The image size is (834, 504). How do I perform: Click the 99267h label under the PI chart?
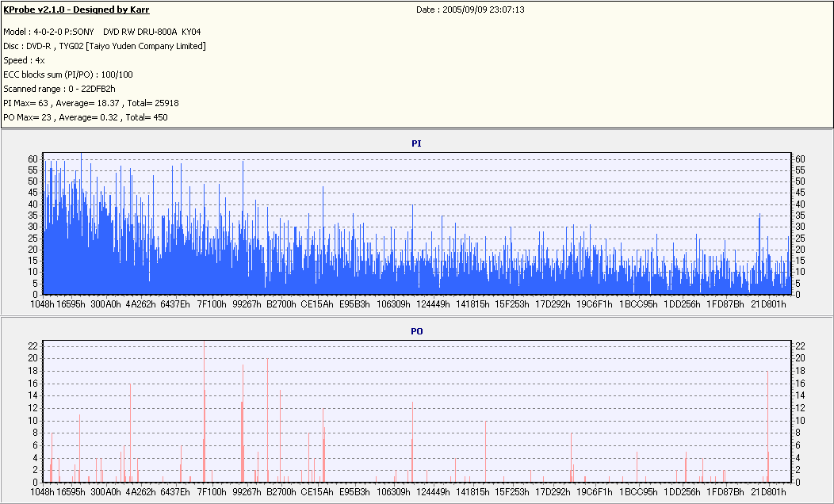(x=247, y=304)
